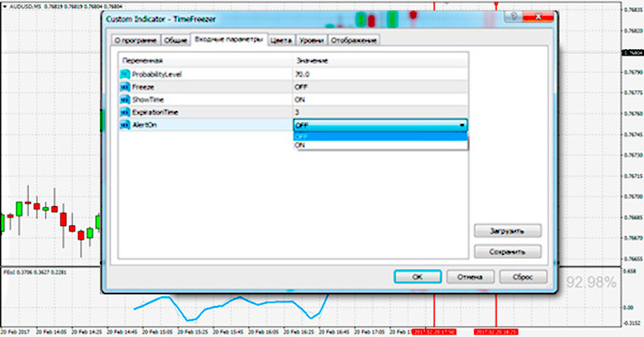Close the Custom Indicator dialog

[538, 17]
